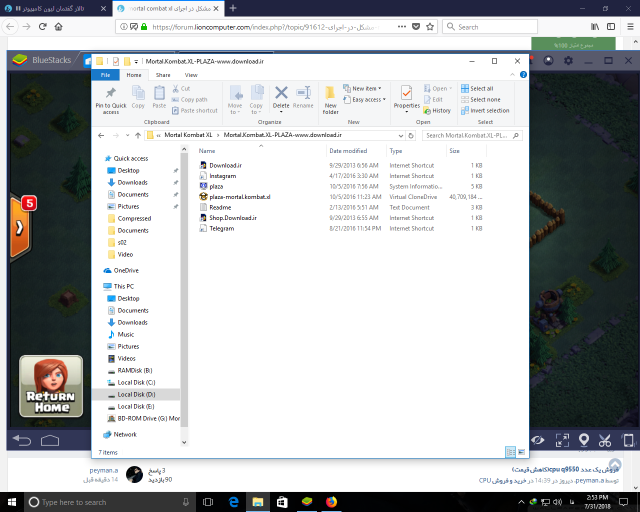Click Copy path in ribbon
The image size is (640, 512).
point(189,99)
